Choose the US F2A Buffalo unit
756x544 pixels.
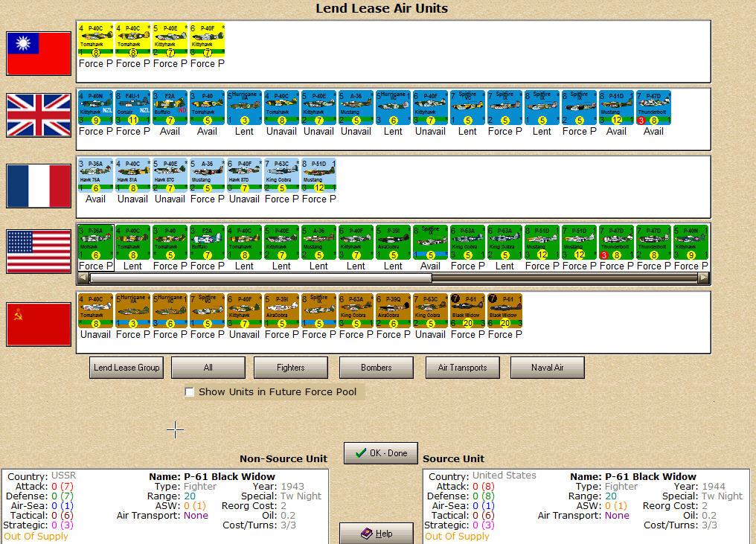click(x=207, y=242)
